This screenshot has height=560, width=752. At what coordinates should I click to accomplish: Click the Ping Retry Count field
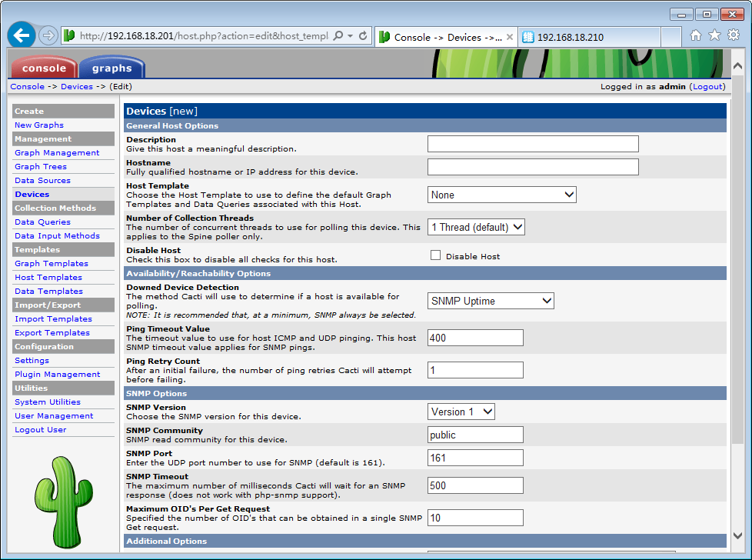[475, 370]
